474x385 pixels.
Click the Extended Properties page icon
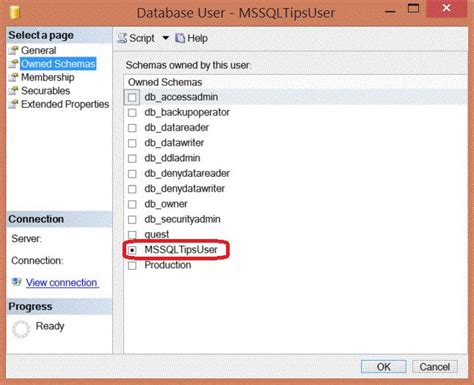(x=14, y=104)
